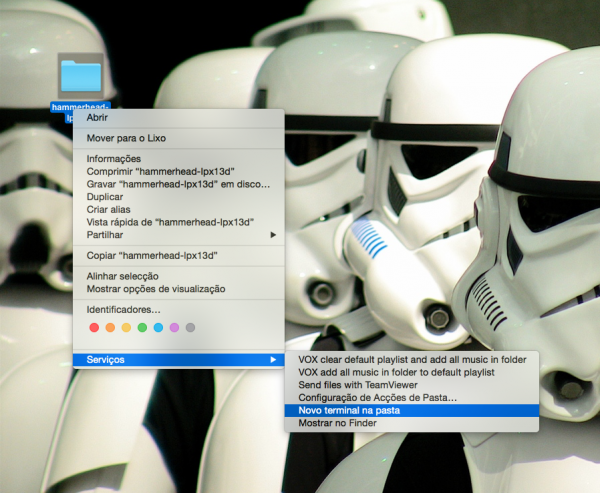The height and width of the screenshot is (493, 600).
Task: Choose Mostrar no Finder
Action: click(x=412, y=423)
